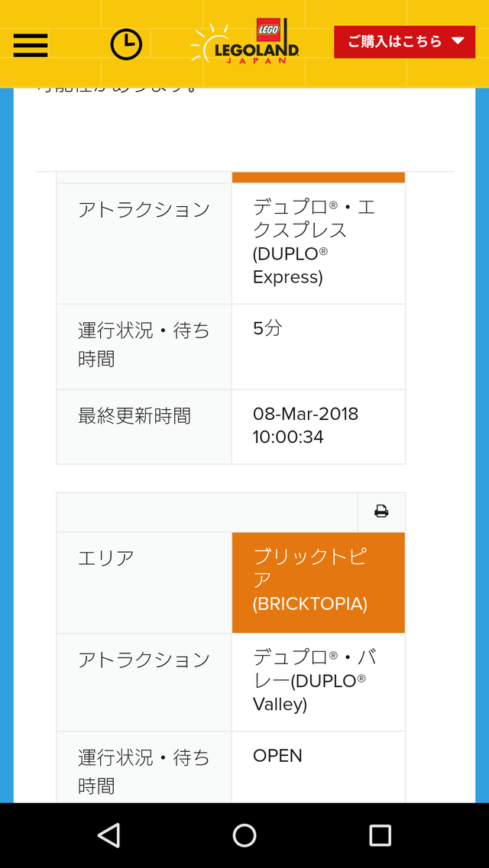Tap the dropdown arrow on purchase button
The height and width of the screenshot is (868, 489).
click(457, 41)
